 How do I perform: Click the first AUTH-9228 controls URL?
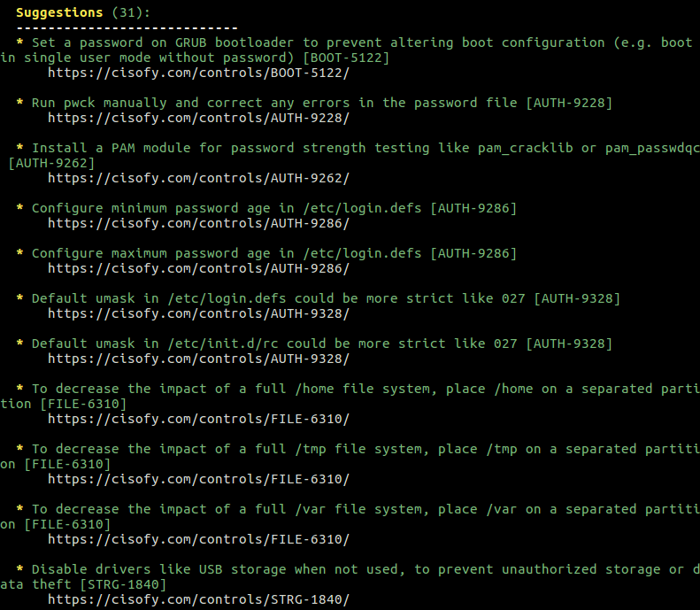(x=198, y=118)
